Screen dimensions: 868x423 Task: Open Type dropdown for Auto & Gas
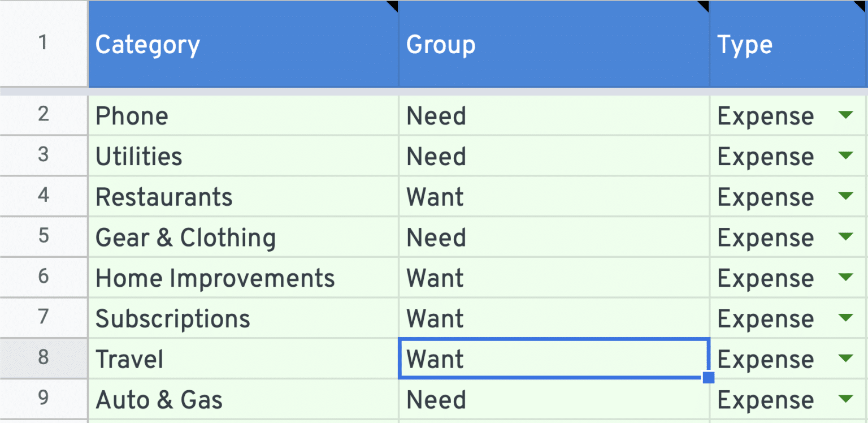click(x=845, y=399)
